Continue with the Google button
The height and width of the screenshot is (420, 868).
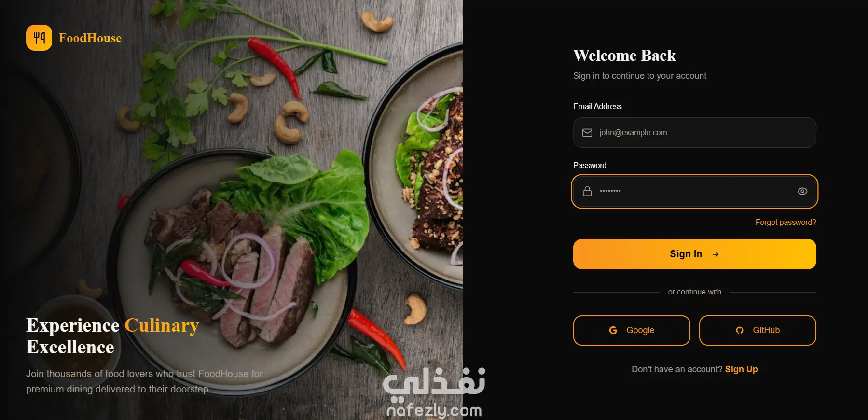pyautogui.click(x=632, y=330)
